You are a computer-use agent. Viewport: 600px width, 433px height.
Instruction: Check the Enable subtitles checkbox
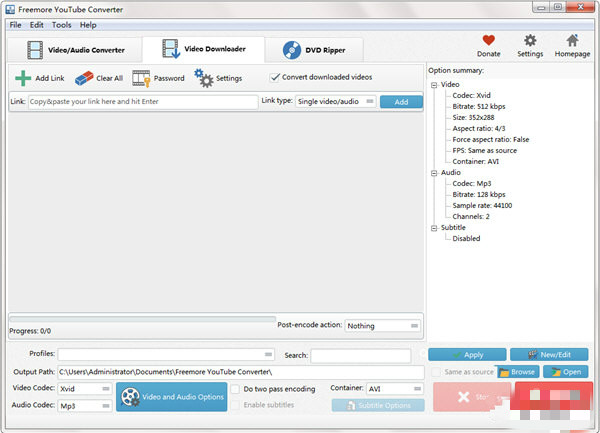click(235, 405)
